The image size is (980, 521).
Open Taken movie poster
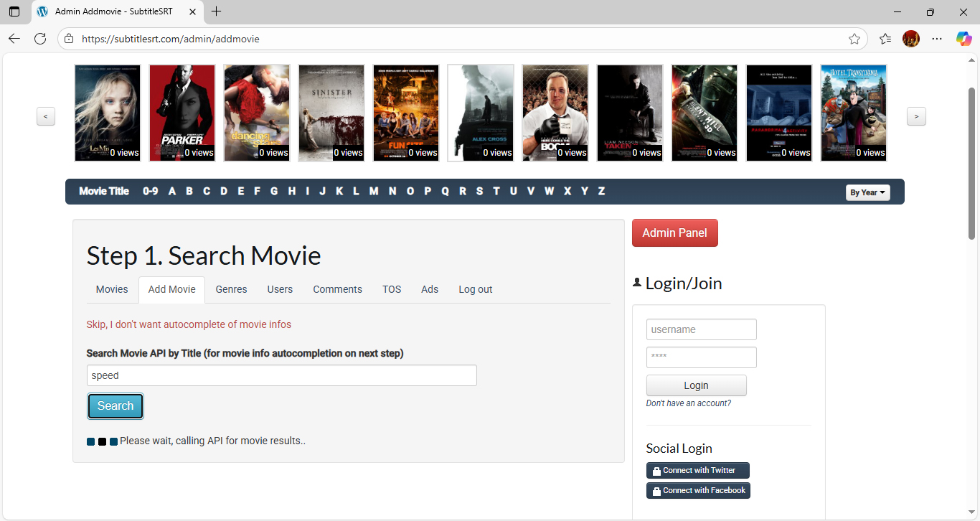630,113
